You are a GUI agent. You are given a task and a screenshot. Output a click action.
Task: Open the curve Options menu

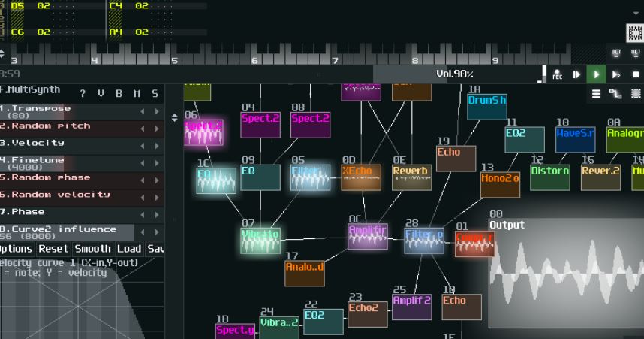[x=17, y=249]
